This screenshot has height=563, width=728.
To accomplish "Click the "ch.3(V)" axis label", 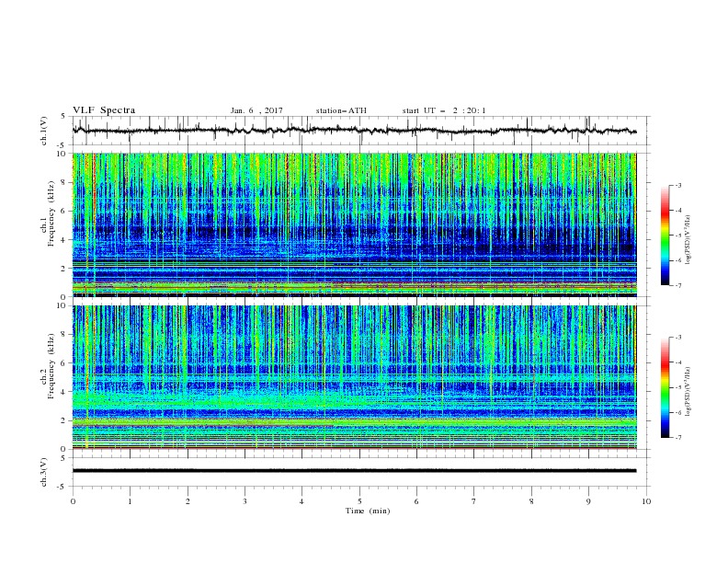I will [x=44, y=472].
